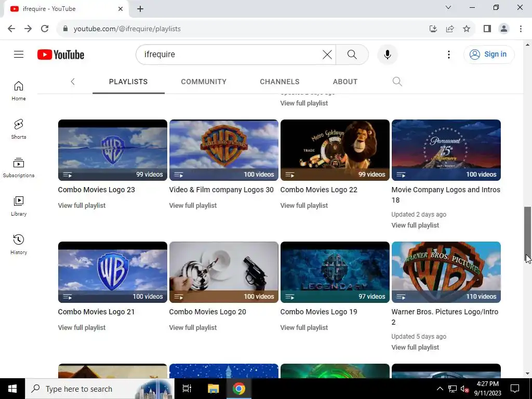Open Combo Movies Logo 23 thumbnail
Image resolution: width=532 pixels, height=399 pixels.
pos(113,150)
